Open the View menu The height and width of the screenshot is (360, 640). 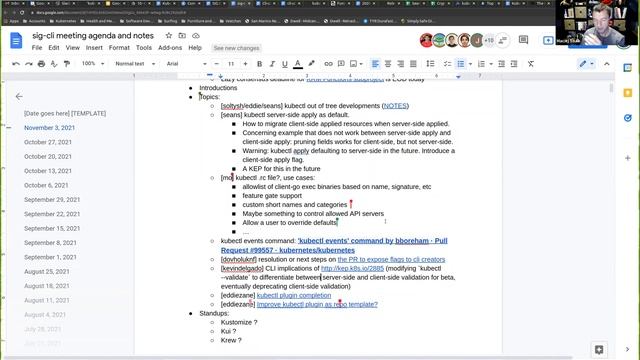coord(73,48)
